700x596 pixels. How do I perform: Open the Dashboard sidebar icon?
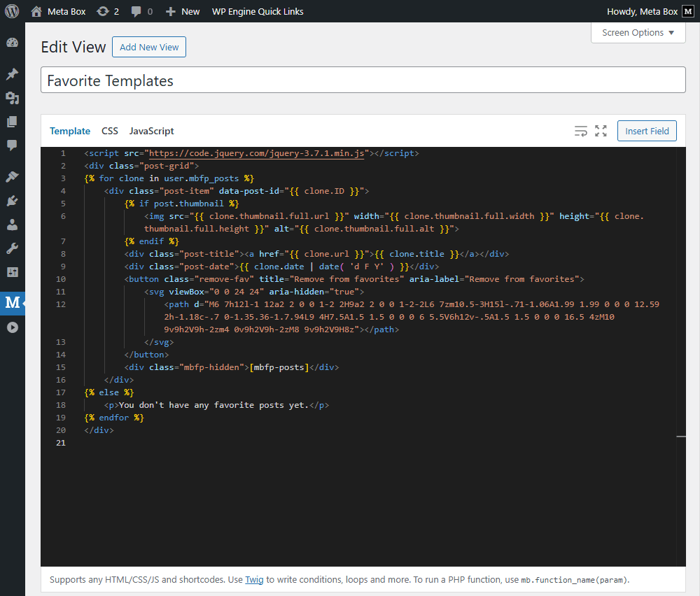click(x=12, y=43)
